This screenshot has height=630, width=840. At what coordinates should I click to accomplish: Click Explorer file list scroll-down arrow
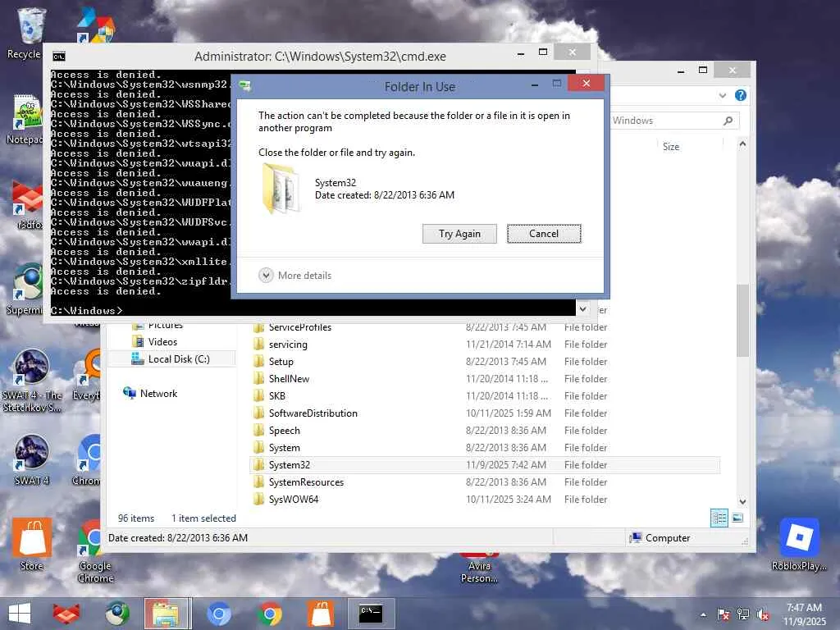(x=742, y=501)
